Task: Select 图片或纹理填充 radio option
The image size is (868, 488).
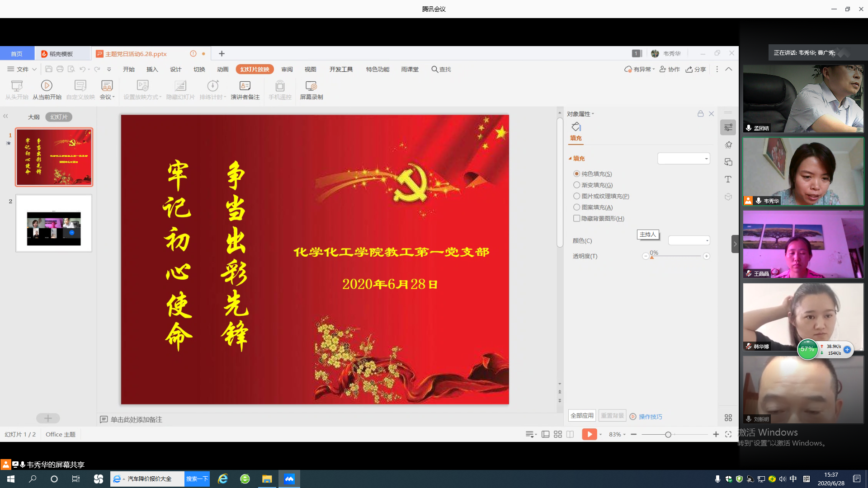Action: (576, 196)
